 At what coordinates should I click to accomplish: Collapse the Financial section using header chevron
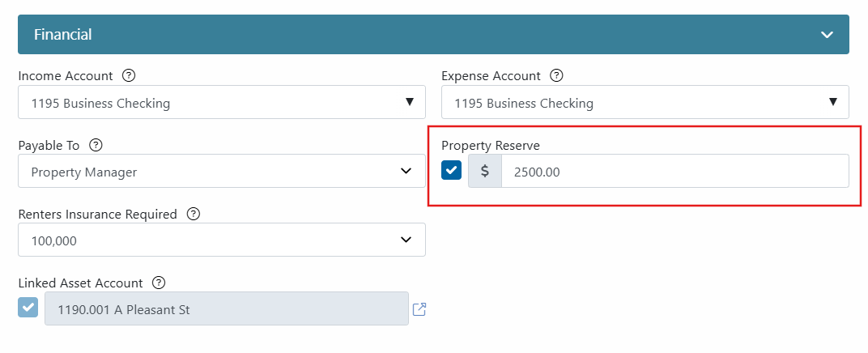(827, 35)
